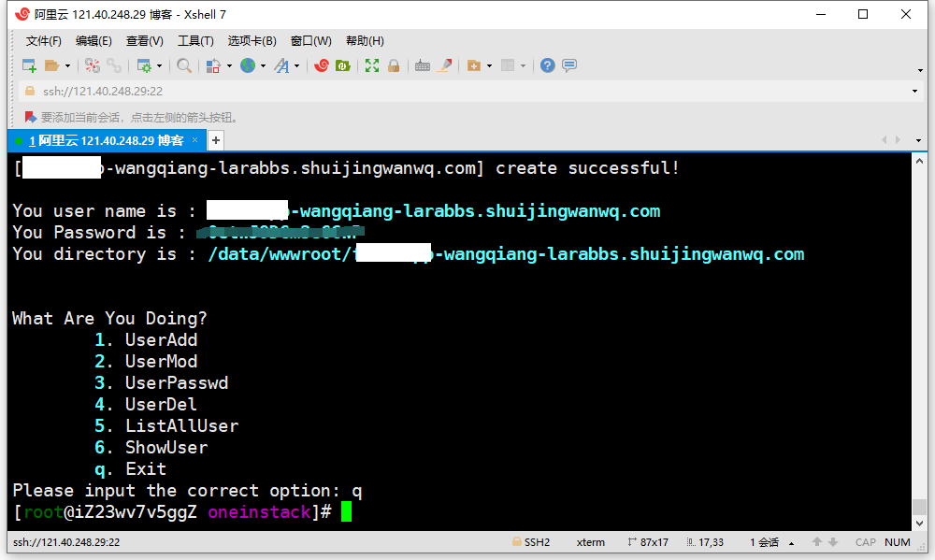Click the status bar up arrow

pyautogui.click(x=817, y=541)
